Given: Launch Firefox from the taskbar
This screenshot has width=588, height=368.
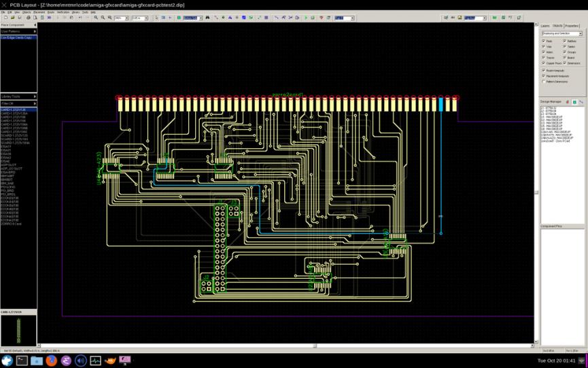Looking at the screenshot, I should tap(51, 361).
